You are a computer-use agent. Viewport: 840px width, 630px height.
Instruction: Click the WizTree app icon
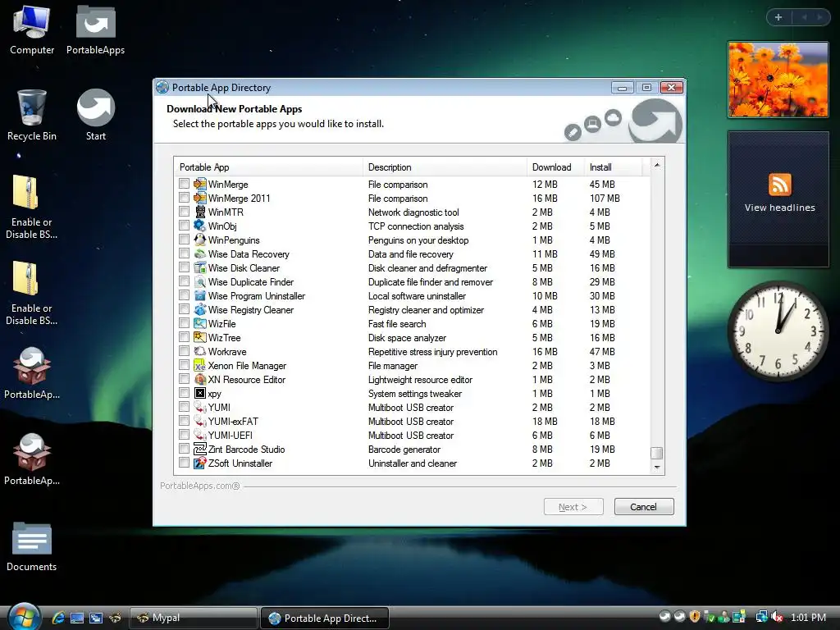(200, 337)
